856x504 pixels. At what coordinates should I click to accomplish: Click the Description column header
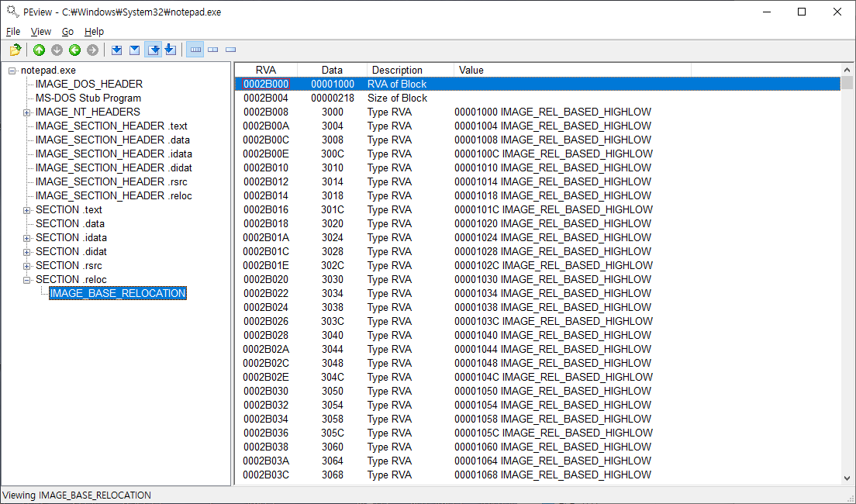pos(410,70)
